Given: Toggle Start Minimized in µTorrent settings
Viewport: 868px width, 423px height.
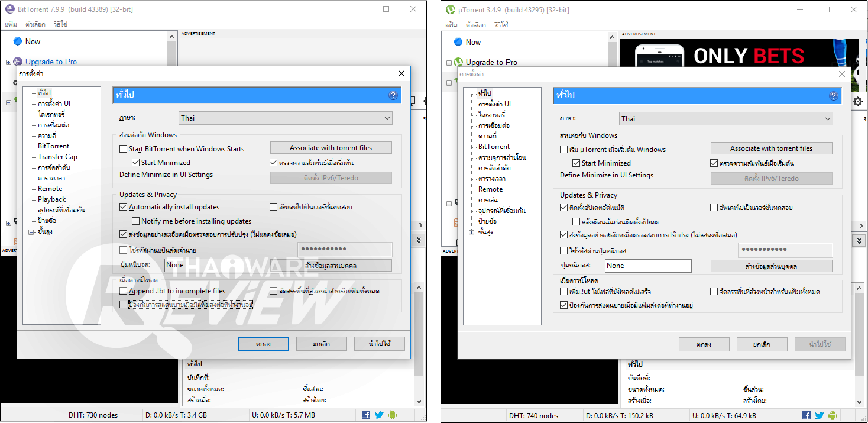Looking at the screenshot, I should (576, 163).
